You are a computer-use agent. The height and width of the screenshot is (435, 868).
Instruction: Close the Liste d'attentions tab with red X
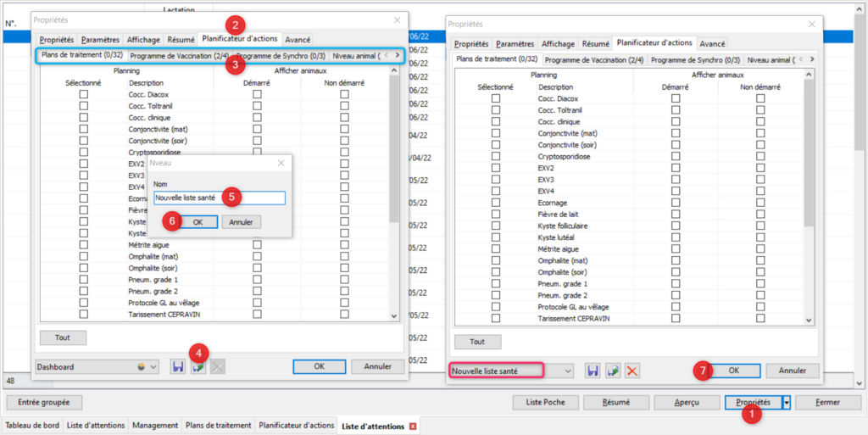[413, 426]
